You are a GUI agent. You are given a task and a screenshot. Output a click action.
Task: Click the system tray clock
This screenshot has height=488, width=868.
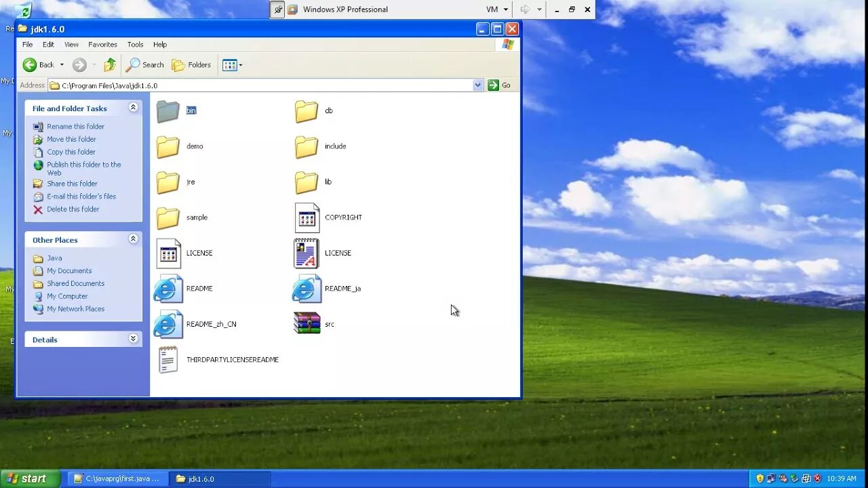pos(842,479)
